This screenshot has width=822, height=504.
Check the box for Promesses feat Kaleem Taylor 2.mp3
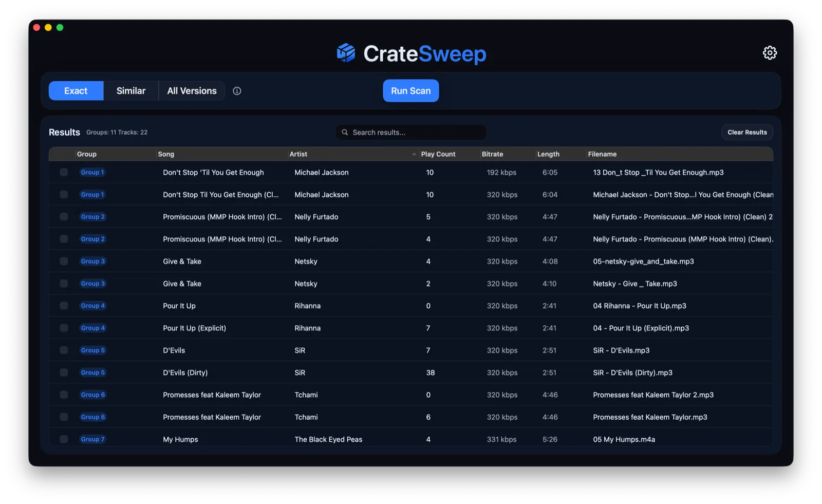64,395
